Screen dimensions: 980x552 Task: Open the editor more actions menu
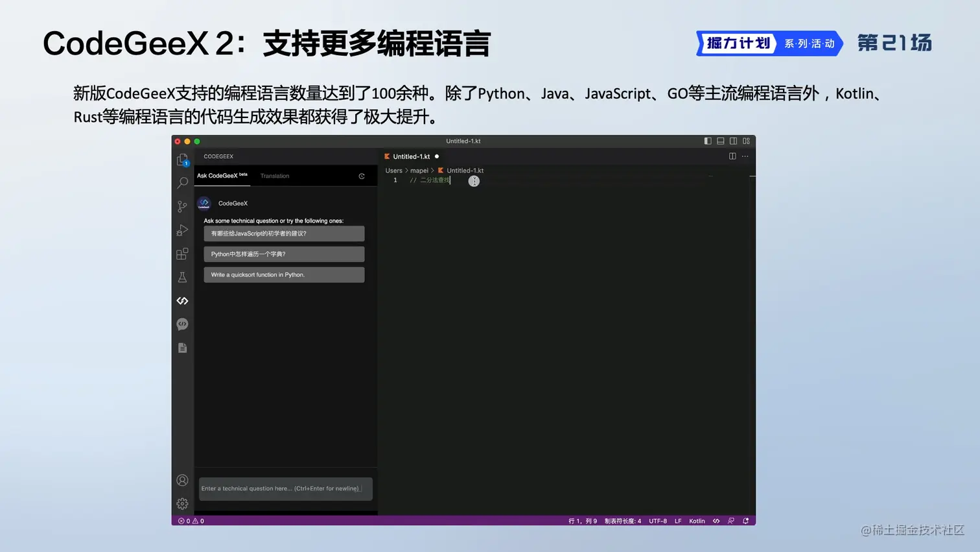click(x=745, y=156)
